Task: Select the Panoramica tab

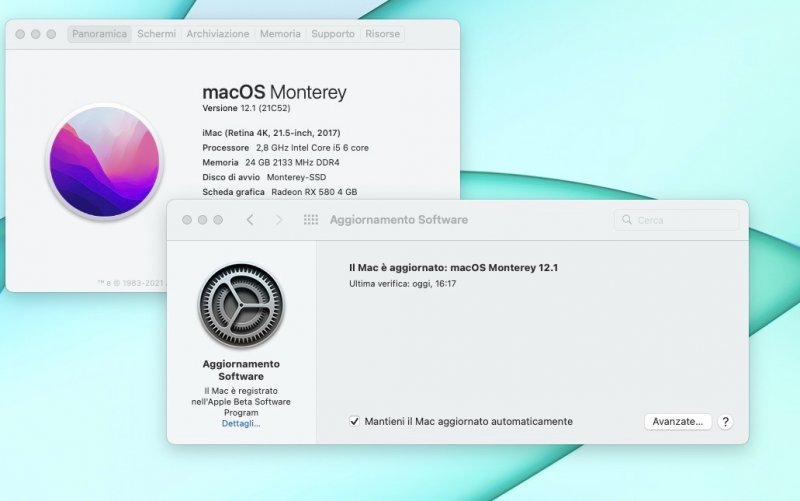Action: 99,34
